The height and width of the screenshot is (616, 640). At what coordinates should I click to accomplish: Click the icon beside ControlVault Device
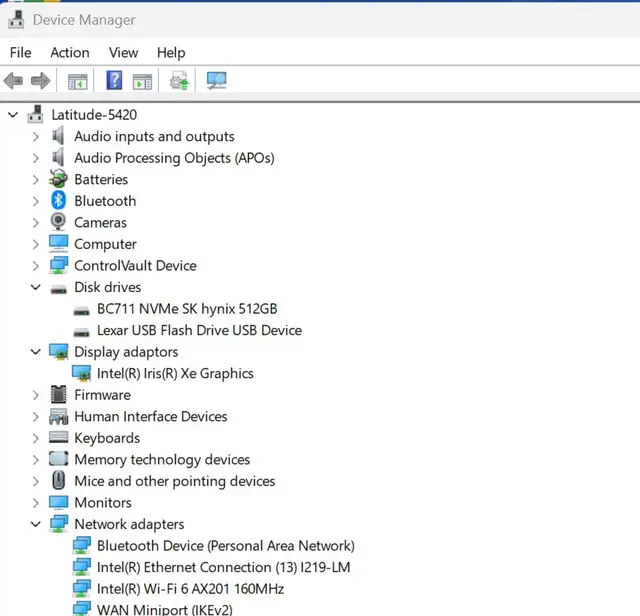58,265
